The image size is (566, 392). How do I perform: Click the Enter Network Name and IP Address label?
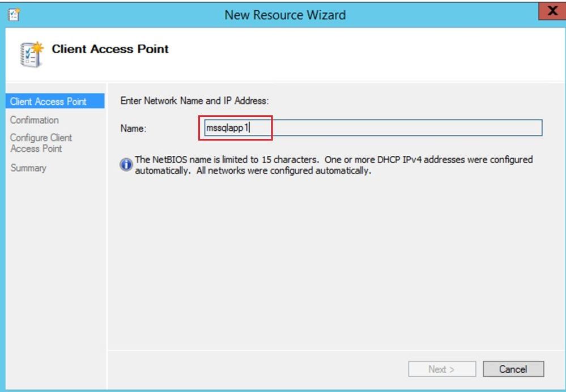(194, 101)
